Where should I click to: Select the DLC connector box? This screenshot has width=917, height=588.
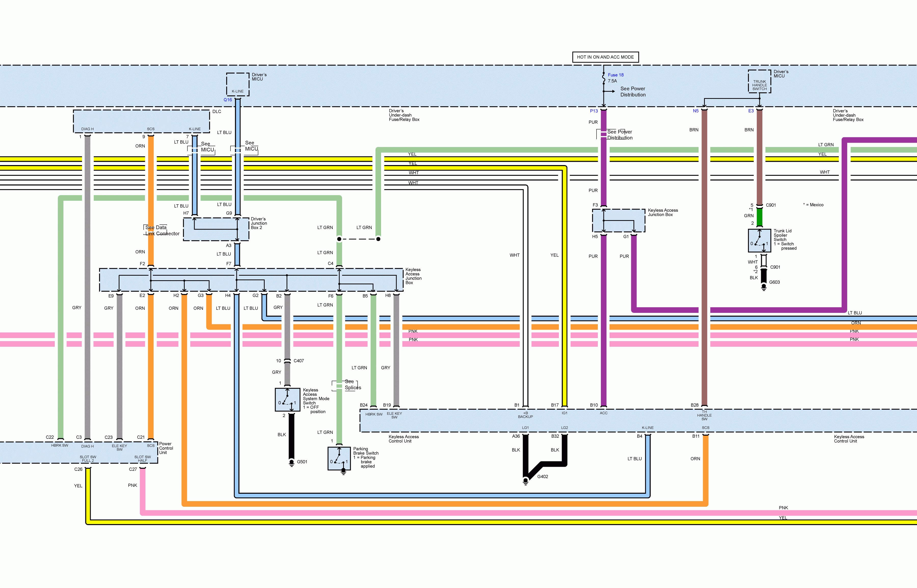pos(141,122)
